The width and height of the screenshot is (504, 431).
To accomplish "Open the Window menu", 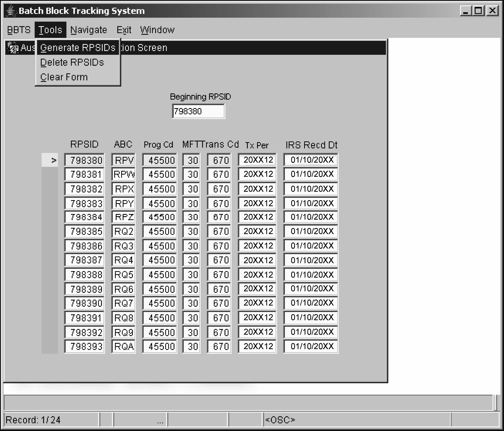I will 157,30.
